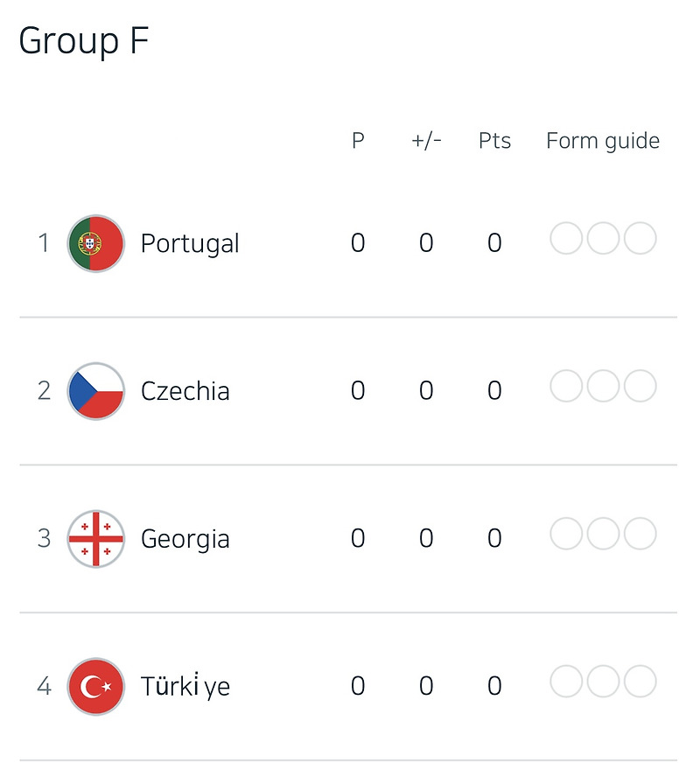Select Türkiye's last form guide circle

640,681
